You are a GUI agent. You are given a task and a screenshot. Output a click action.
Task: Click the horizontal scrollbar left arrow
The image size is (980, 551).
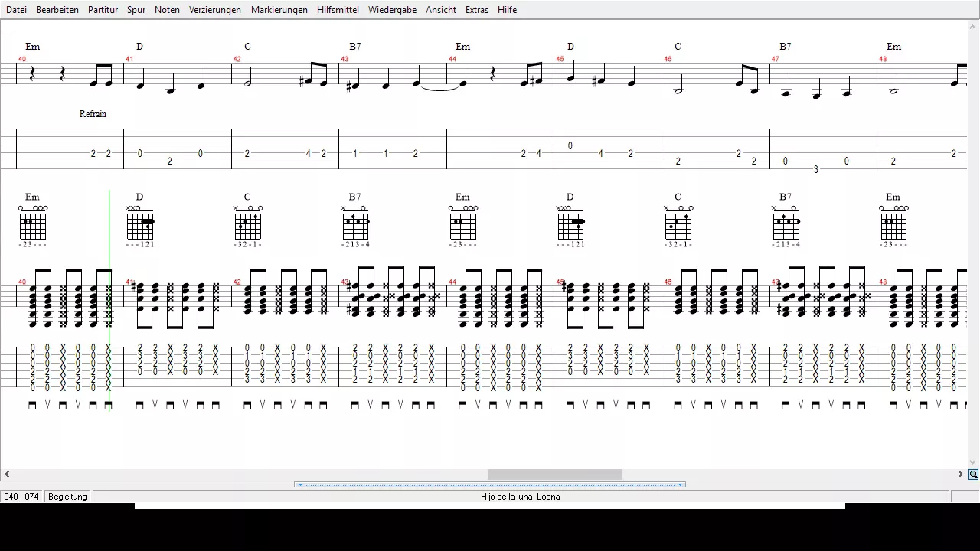click(x=7, y=474)
